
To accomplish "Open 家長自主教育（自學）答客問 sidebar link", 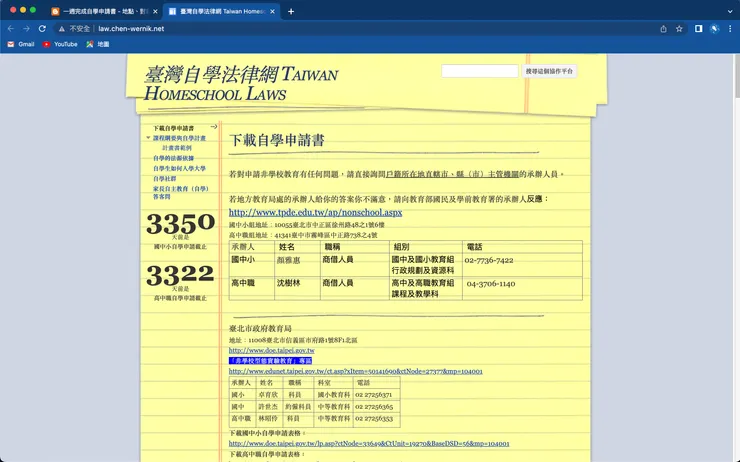I will point(180,193).
